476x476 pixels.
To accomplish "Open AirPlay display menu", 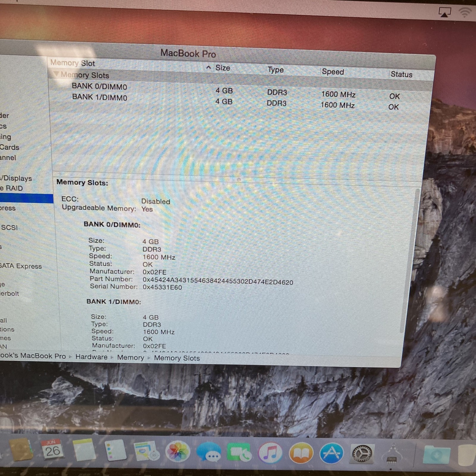I will click(444, 12).
